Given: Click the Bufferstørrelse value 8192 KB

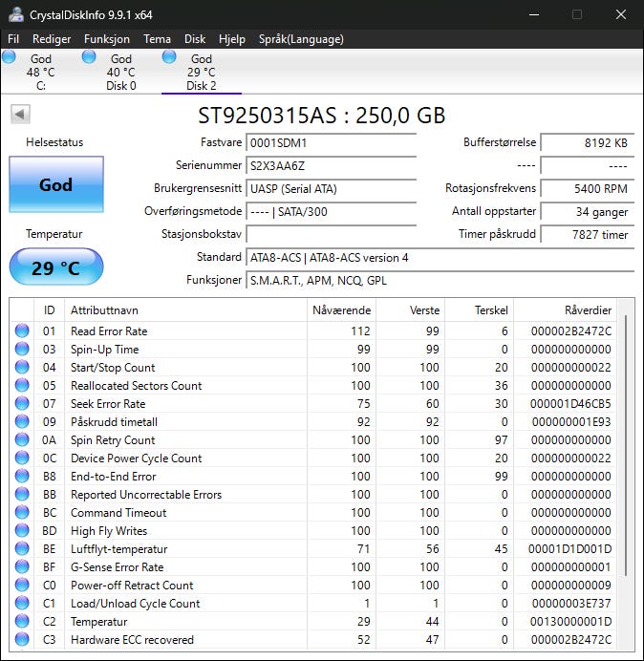Looking at the screenshot, I should 587,142.
